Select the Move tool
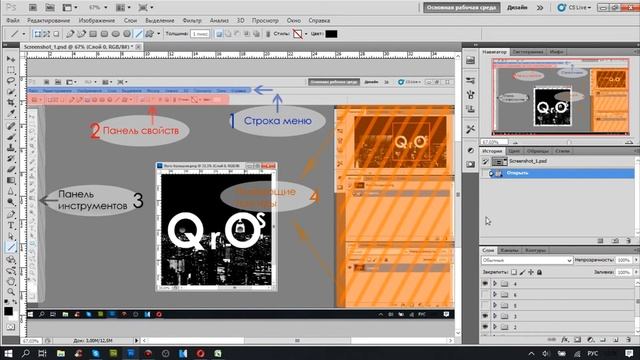 point(11,59)
